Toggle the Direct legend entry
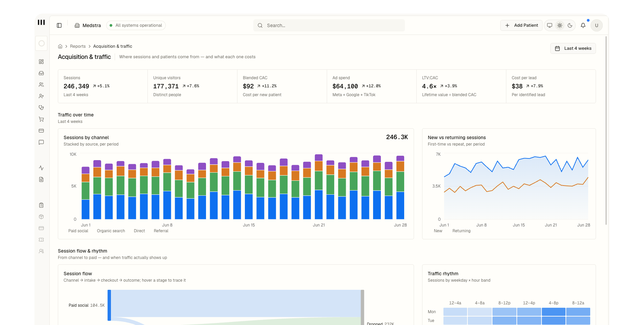The width and height of the screenshot is (644, 325). click(x=139, y=231)
